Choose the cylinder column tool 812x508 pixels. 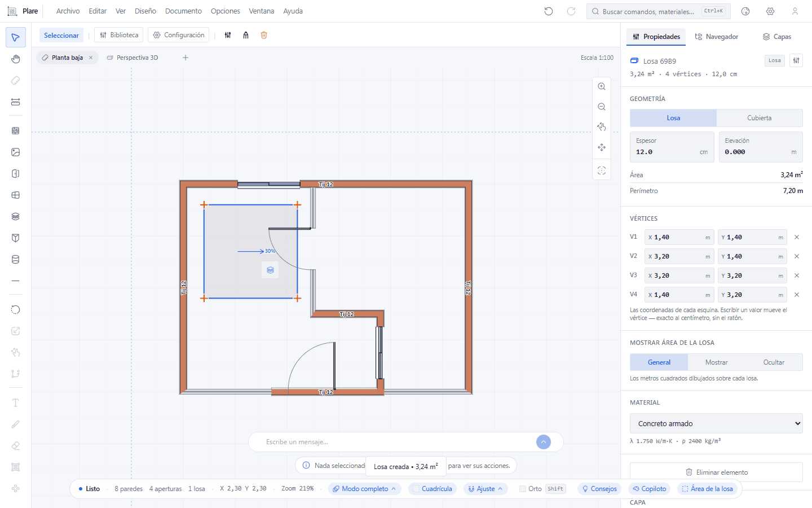click(x=16, y=259)
